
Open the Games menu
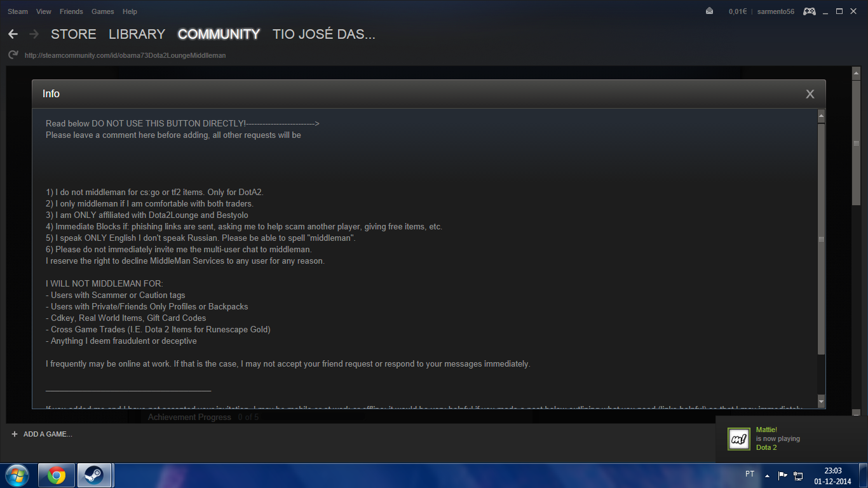tap(103, 11)
